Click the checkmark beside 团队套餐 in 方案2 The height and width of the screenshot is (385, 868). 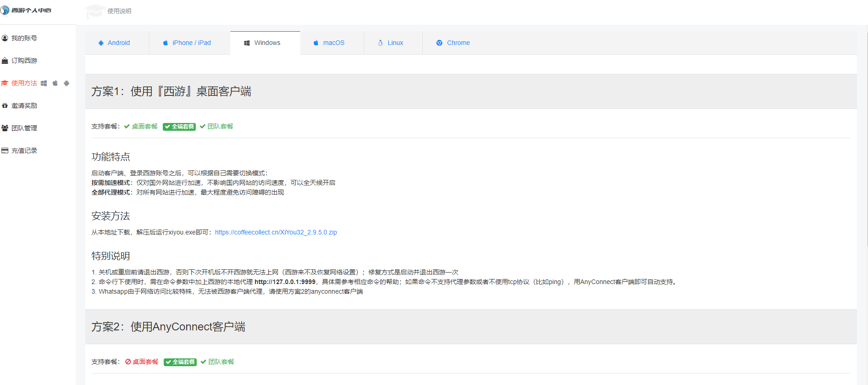[x=204, y=362]
